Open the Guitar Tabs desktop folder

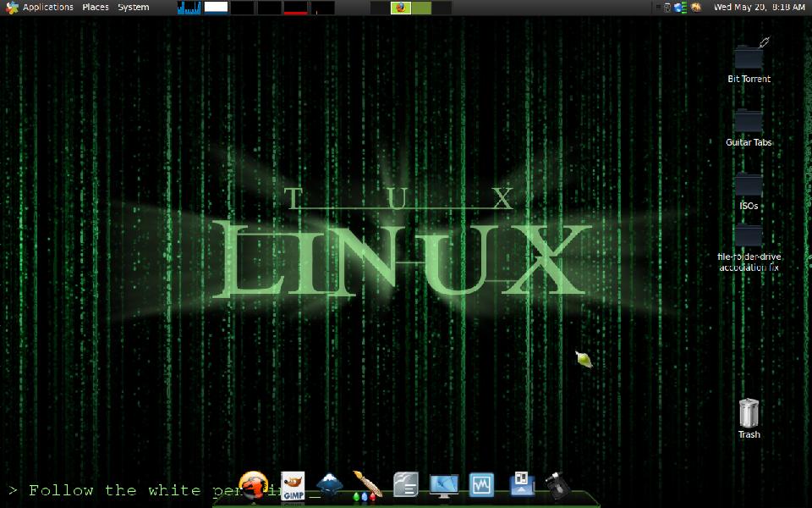749,121
